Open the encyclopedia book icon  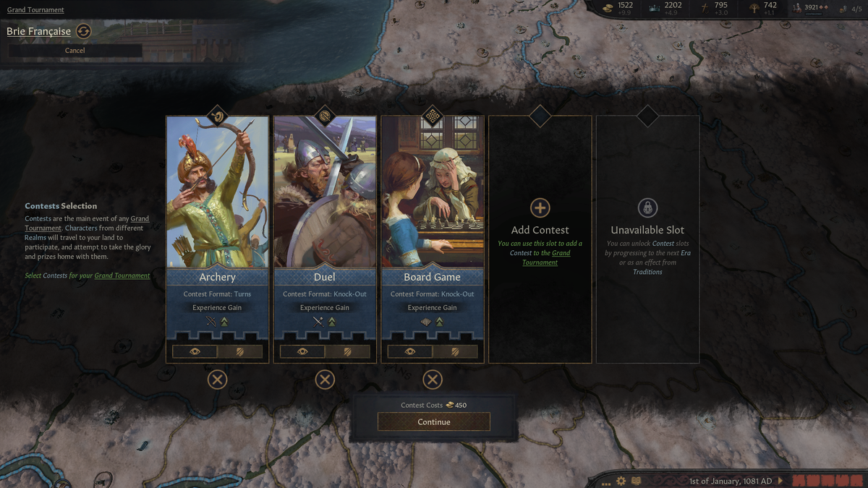pos(636,481)
